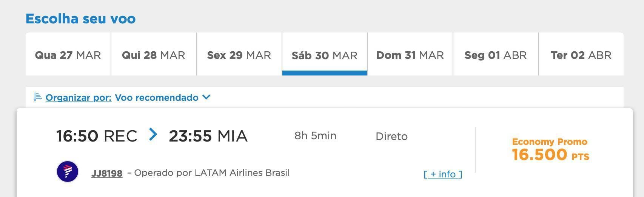Click the sort icon beside Organizar por
This screenshot has height=197, width=644.
coord(38,97)
